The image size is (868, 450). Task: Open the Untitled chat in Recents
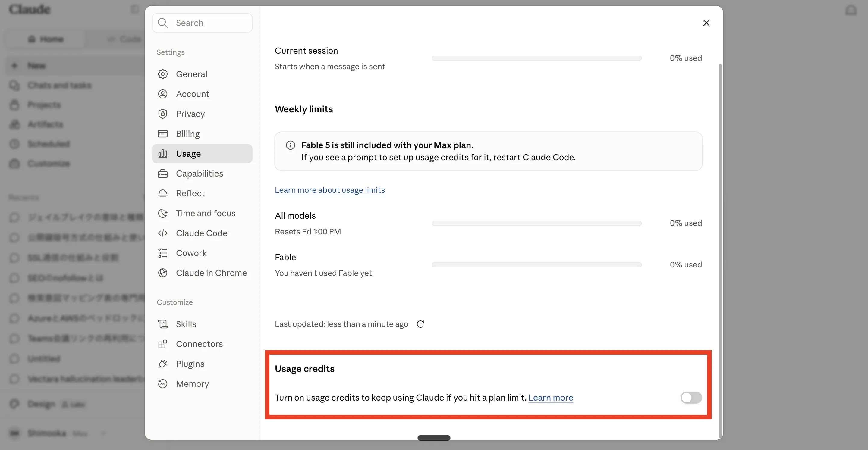[x=44, y=359]
